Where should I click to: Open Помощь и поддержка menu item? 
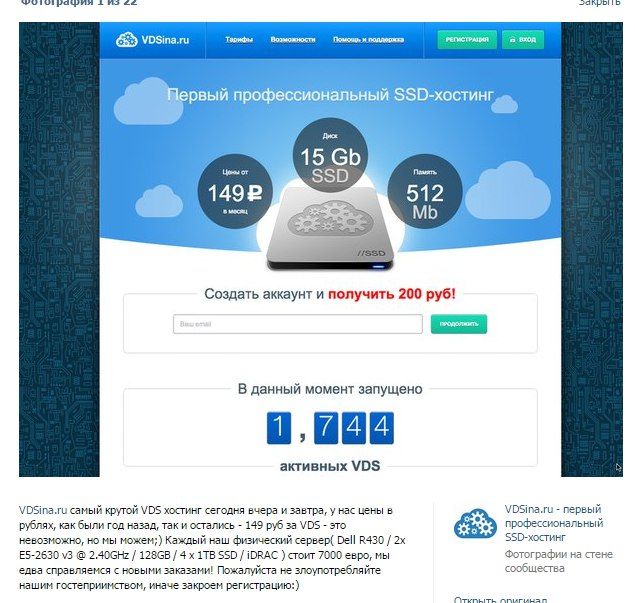369,40
